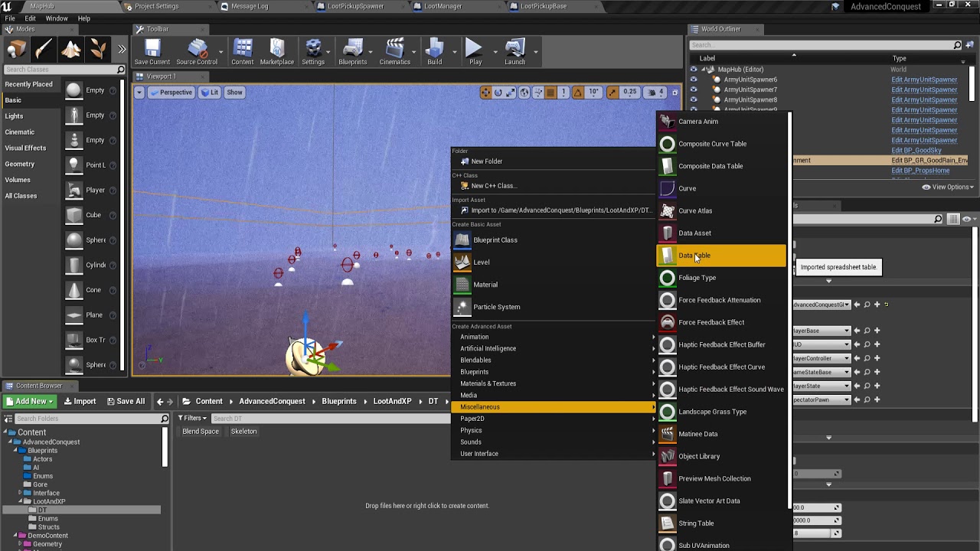Select Blueprint Class basic asset
This screenshot has width=980, height=551.
click(x=551, y=240)
